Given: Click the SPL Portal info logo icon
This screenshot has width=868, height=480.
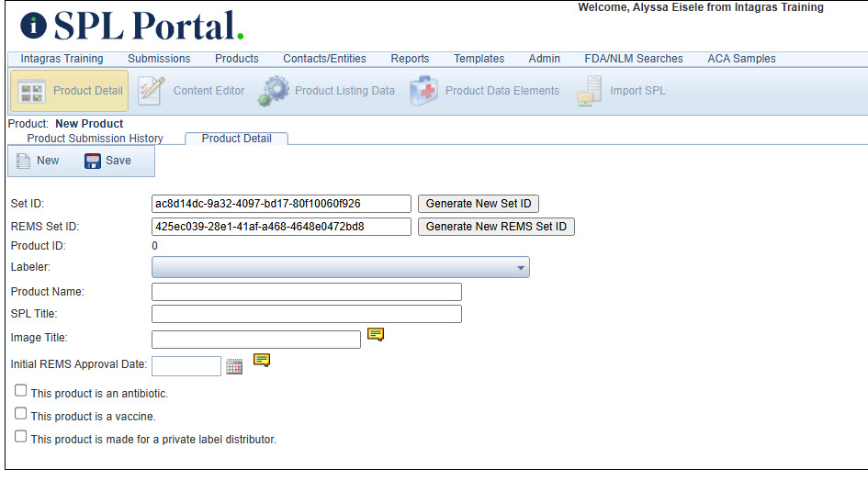Looking at the screenshot, I should point(33,26).
